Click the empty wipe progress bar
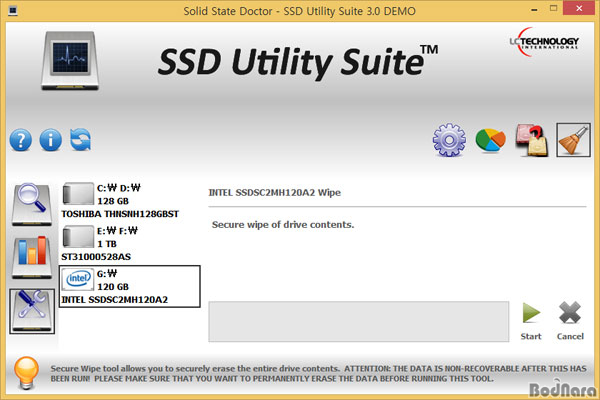This screenshot has width=600, height=400. 359,322
